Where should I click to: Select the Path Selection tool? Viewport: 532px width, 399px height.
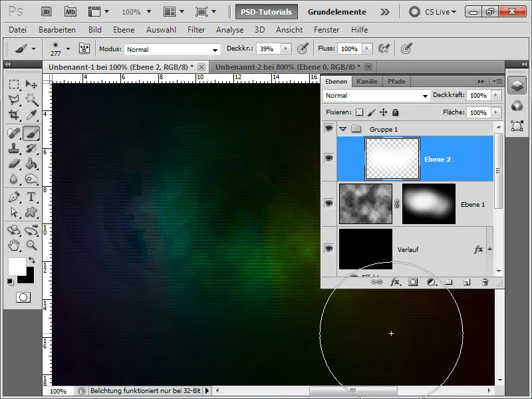point(14,212)
